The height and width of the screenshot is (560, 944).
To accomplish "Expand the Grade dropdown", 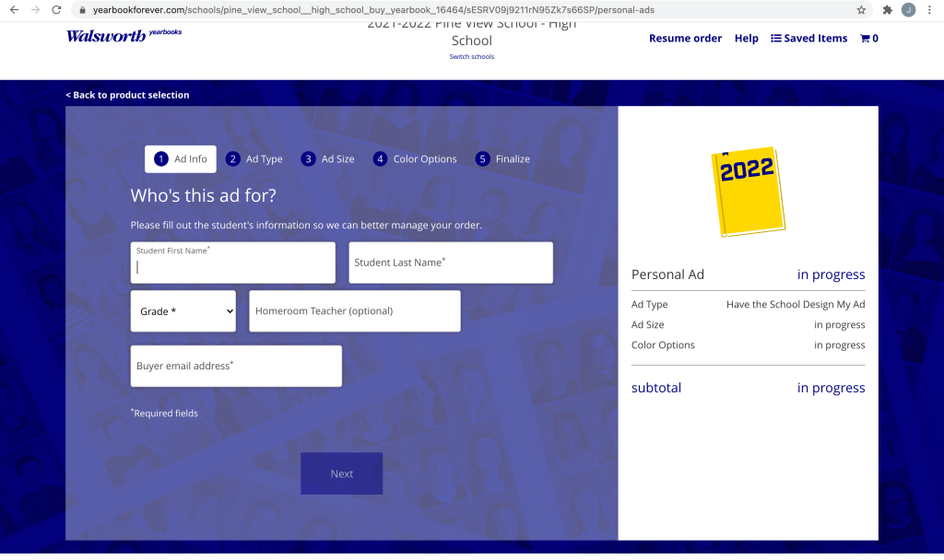I will [x=183, y=311].
